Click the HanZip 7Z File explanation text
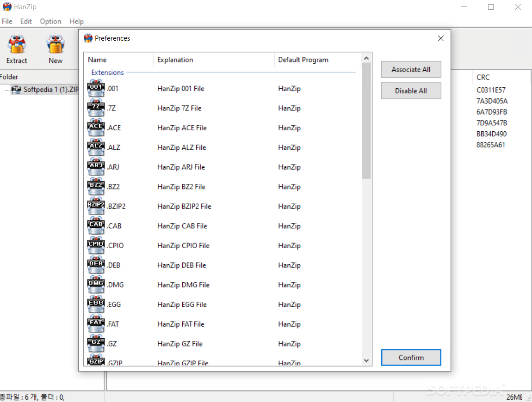The image size is (532, 402). pos(179,108)
